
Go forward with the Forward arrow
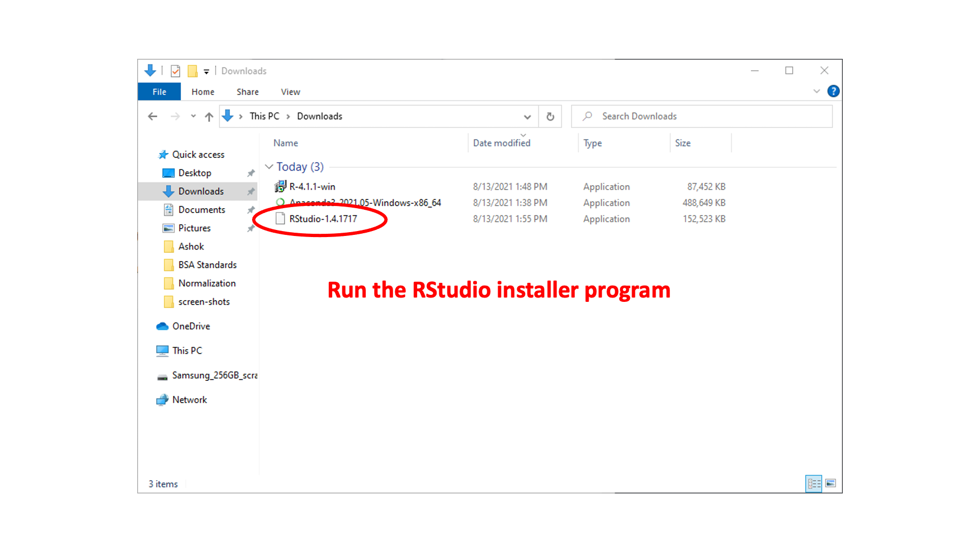click(175, 116)
